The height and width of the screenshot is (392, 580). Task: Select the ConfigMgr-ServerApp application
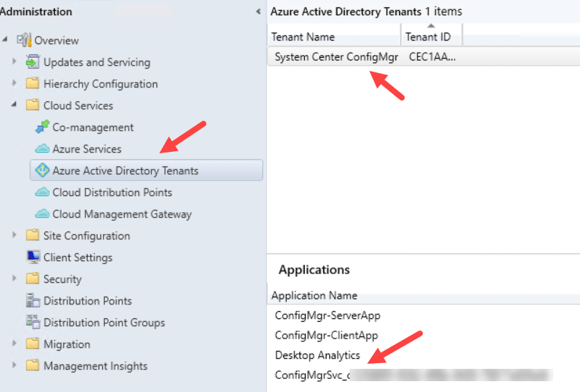coord(327,315)
